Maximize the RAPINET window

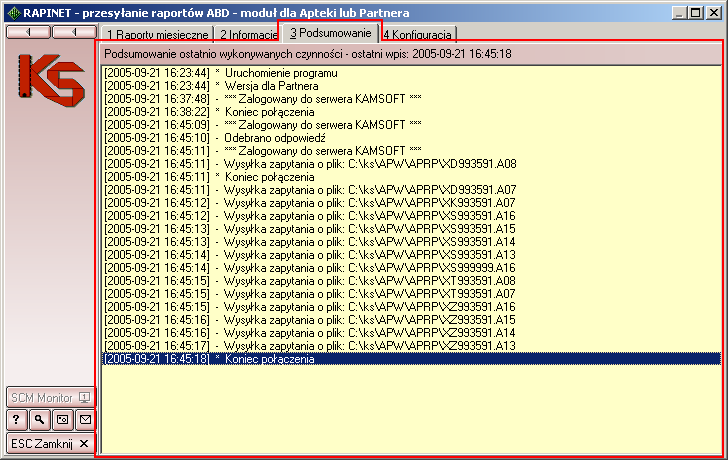pyautogui.click(x=696, y=13)
